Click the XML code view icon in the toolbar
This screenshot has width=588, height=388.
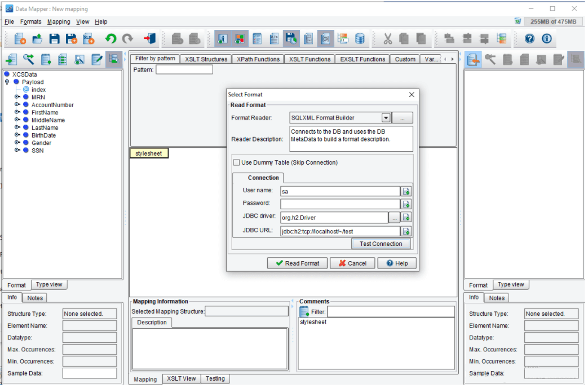(274, 39)
